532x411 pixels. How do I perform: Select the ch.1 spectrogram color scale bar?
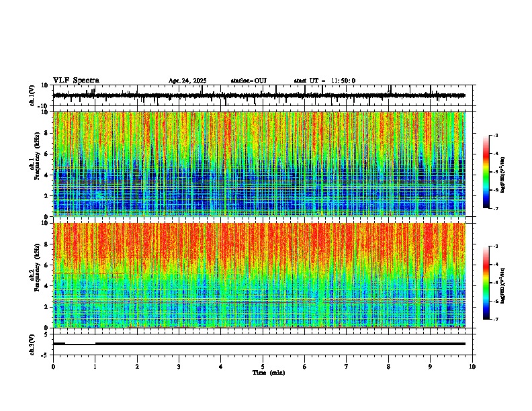click(486, 172)
